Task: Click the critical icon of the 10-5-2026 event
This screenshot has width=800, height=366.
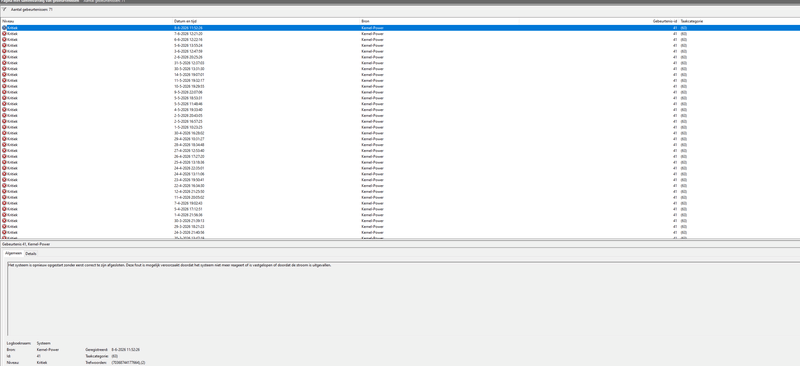Action: 5,86
